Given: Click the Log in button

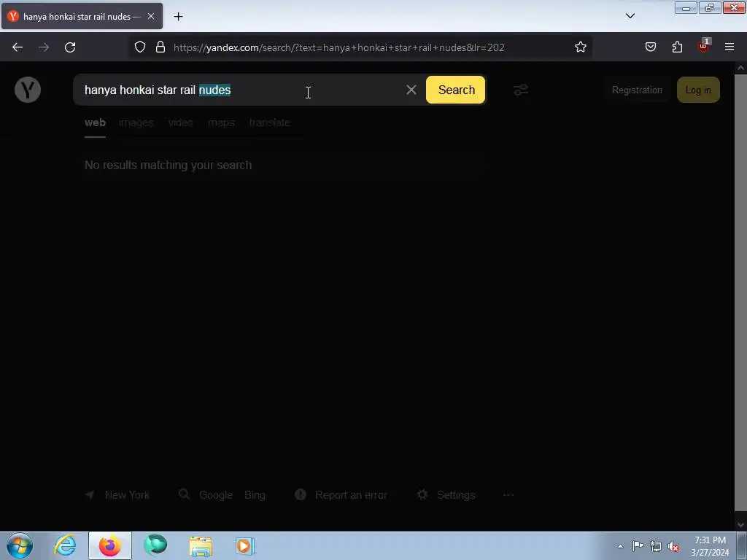Looking at the screenshot, I should (698, 90).
